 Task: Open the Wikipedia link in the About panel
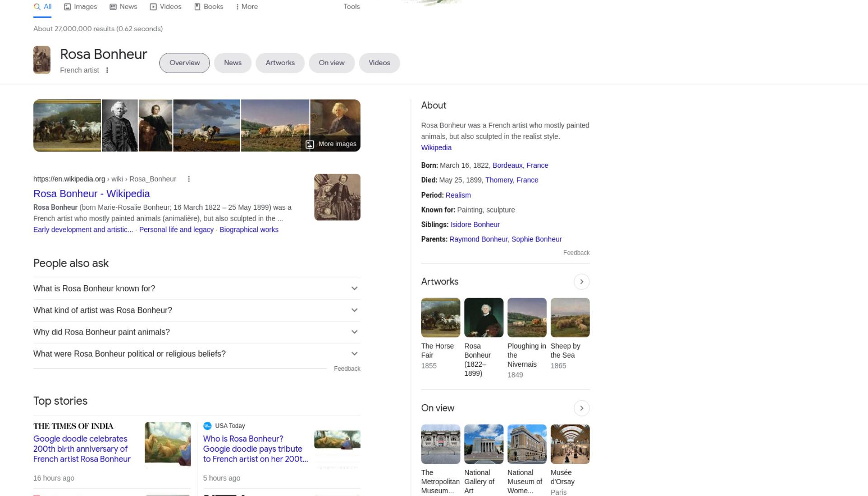[436, 148]
